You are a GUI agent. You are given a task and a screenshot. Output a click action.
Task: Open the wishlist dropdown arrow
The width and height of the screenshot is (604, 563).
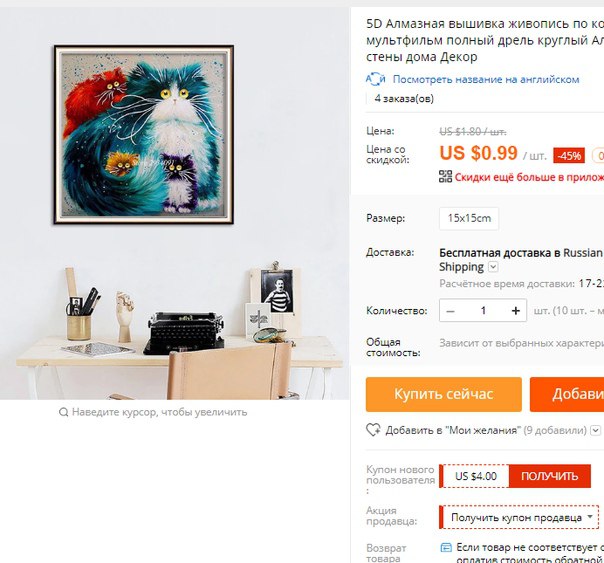596,430
